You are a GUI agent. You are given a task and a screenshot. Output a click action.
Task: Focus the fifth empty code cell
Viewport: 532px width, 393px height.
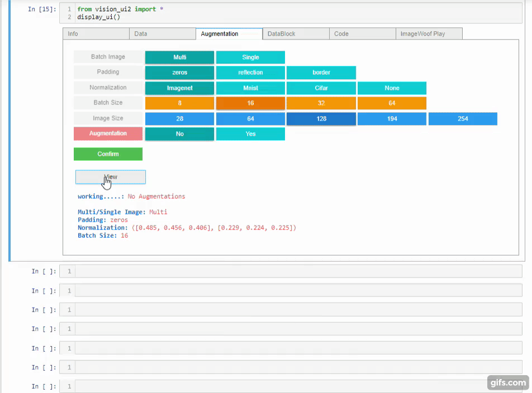(x=291, y=348)
